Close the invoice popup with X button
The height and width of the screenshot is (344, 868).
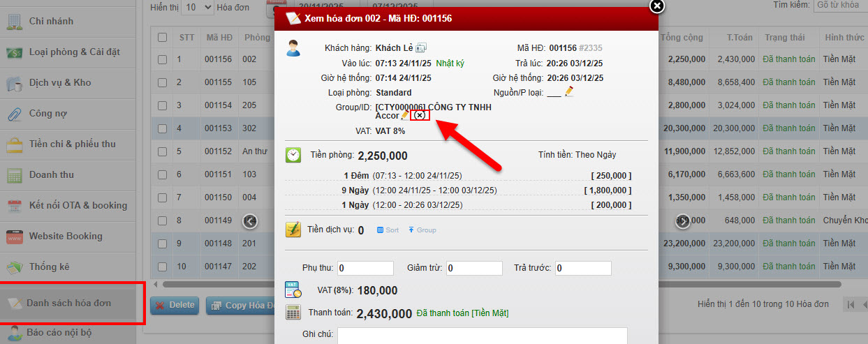[657, 6]
